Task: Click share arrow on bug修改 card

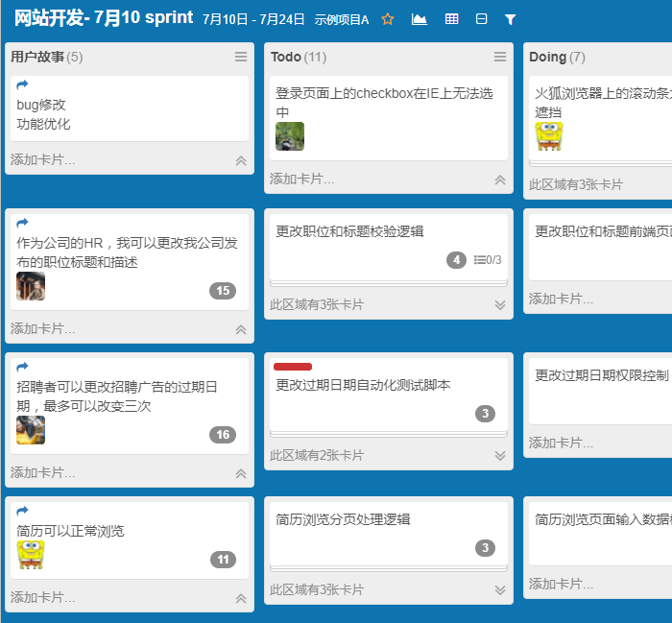Action: (x=23, y=85)
